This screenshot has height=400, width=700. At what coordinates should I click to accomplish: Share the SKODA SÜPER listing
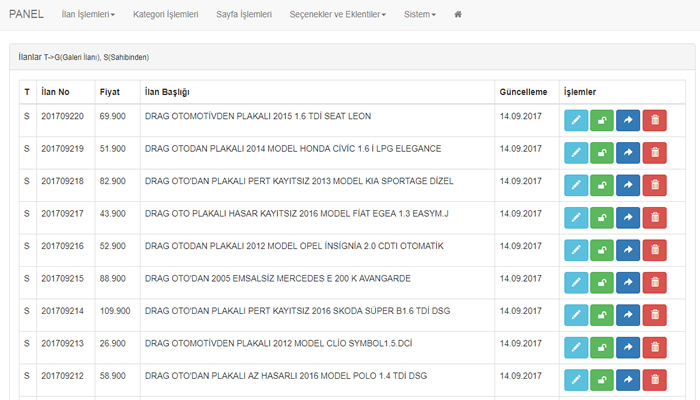(628, 315)
